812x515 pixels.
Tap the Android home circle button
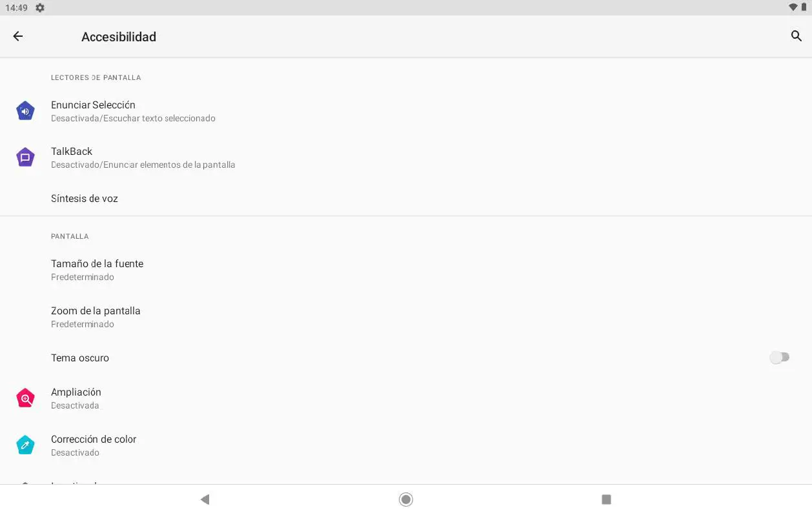[406, 500]
